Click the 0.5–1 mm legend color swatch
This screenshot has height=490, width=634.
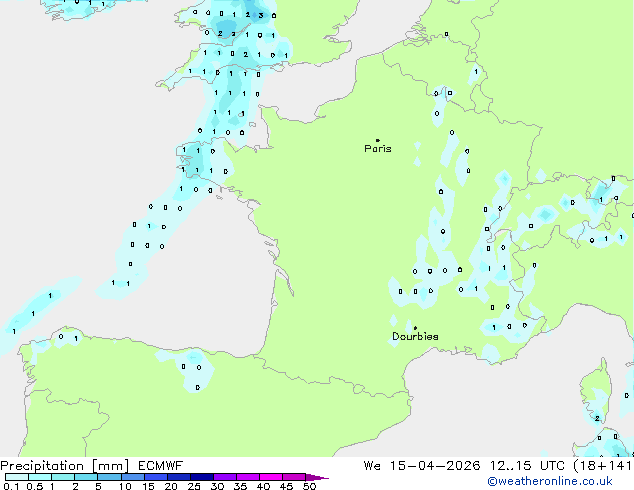(x=40, y=477)
